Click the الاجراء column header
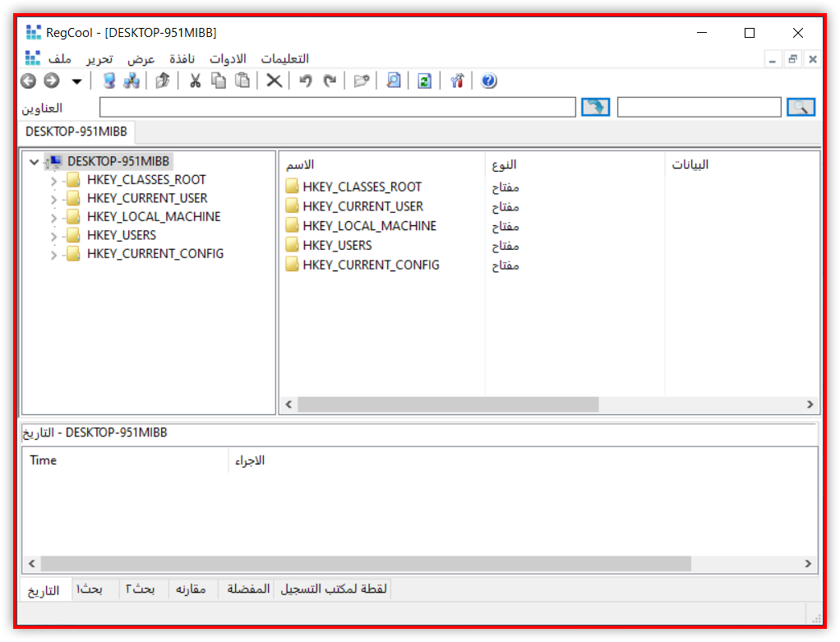The image size is (840, 642). 522,460
